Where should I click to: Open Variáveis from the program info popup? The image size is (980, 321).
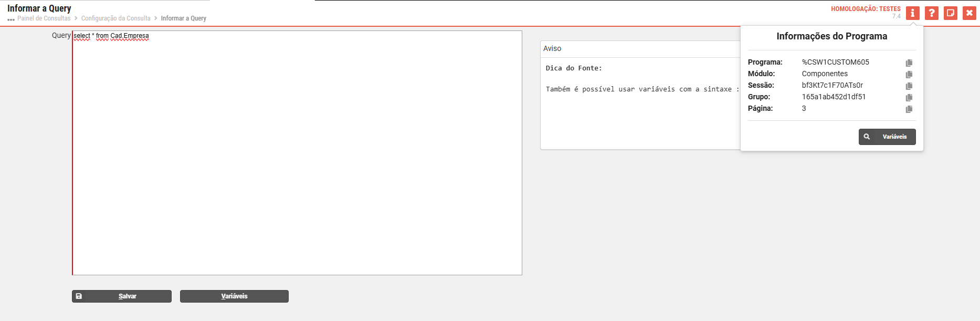coord(887,137)
